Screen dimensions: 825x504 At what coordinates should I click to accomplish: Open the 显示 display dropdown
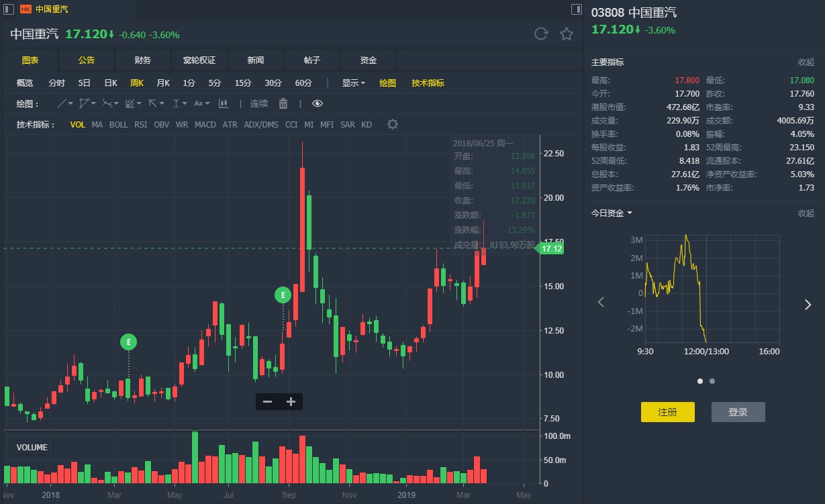pyautogui.click(x=353, y=83)
